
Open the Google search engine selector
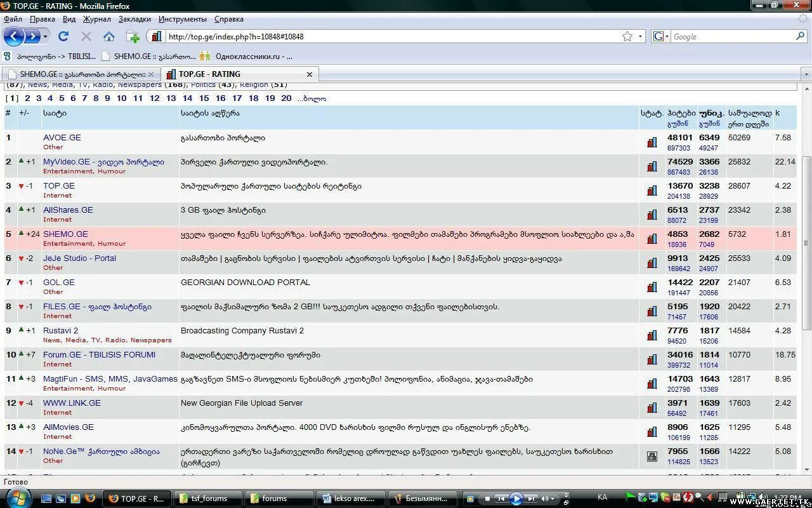(660, 36)
